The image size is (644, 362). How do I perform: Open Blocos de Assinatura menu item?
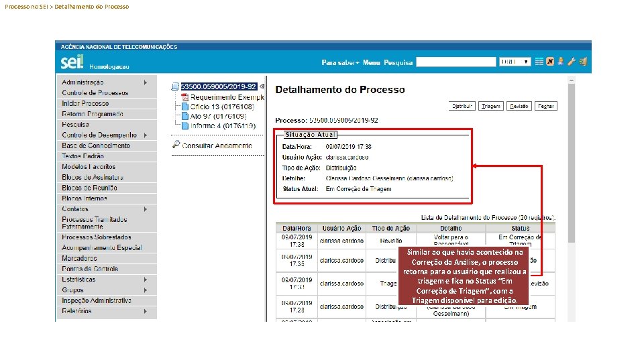click(107, 177)
